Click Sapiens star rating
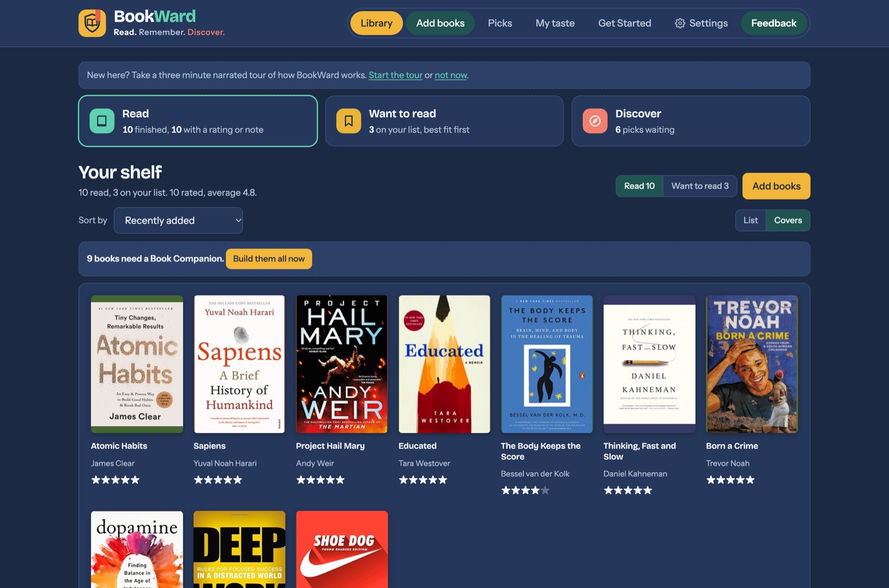Viewport: 889px width, 588px height. click(218, 480)
